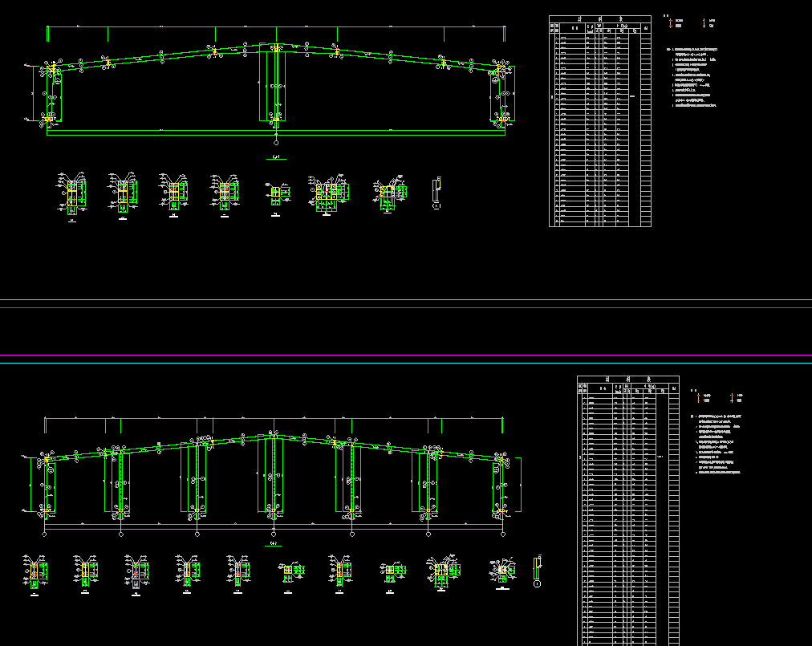Click the magenta horizontal divider line
The width and height of the screenshot is (812, 646).
pyautogui.click(x=401, y=355)
